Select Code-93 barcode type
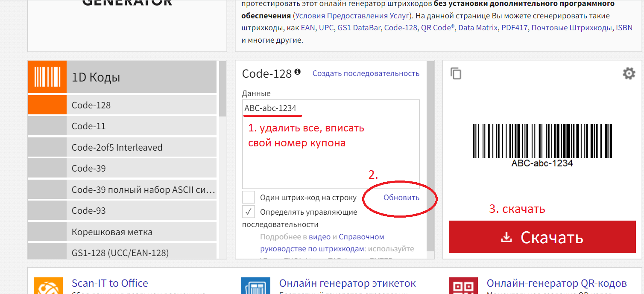This screenshot has width=644, height=294. (123, 211)
